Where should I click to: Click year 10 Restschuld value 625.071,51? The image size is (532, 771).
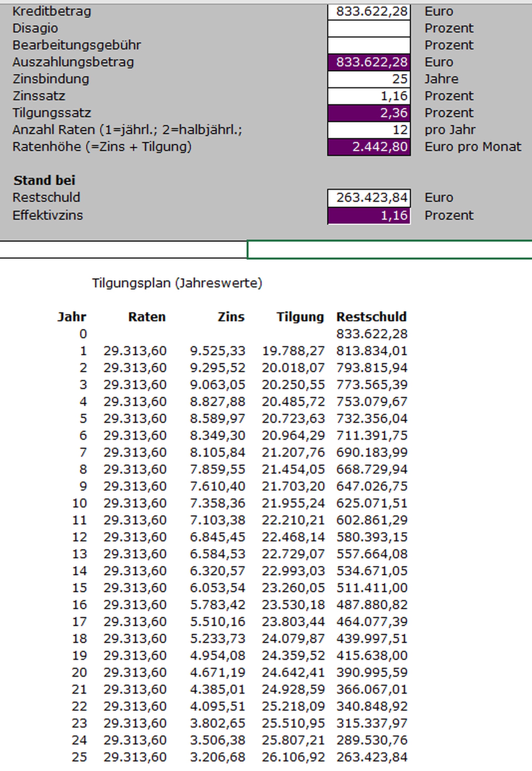coord(372,503)
